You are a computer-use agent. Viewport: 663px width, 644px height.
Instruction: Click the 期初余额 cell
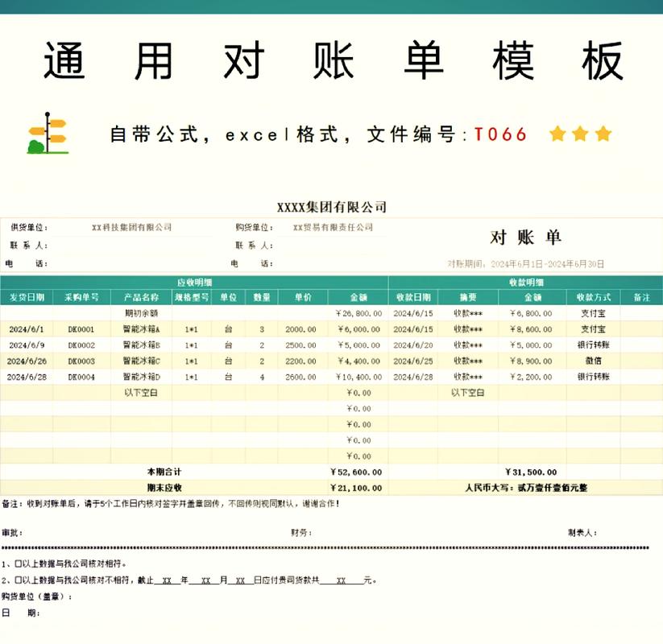pyautogui.click(x=141, y=313)
